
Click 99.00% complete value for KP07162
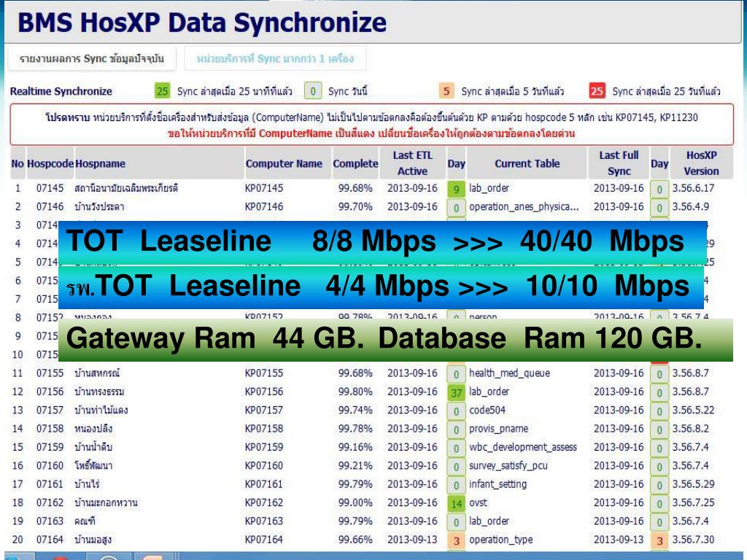355,502
